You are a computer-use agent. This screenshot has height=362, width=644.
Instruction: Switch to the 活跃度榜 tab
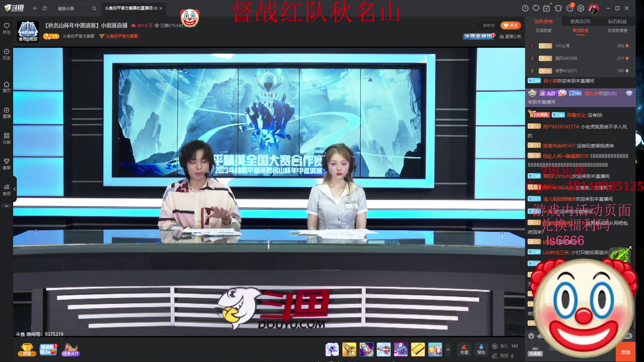(543, 21)
